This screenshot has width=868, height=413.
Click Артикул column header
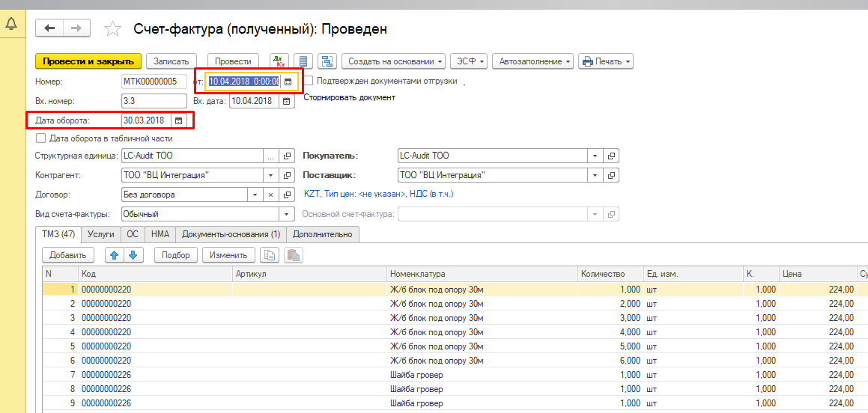(309, 274)
